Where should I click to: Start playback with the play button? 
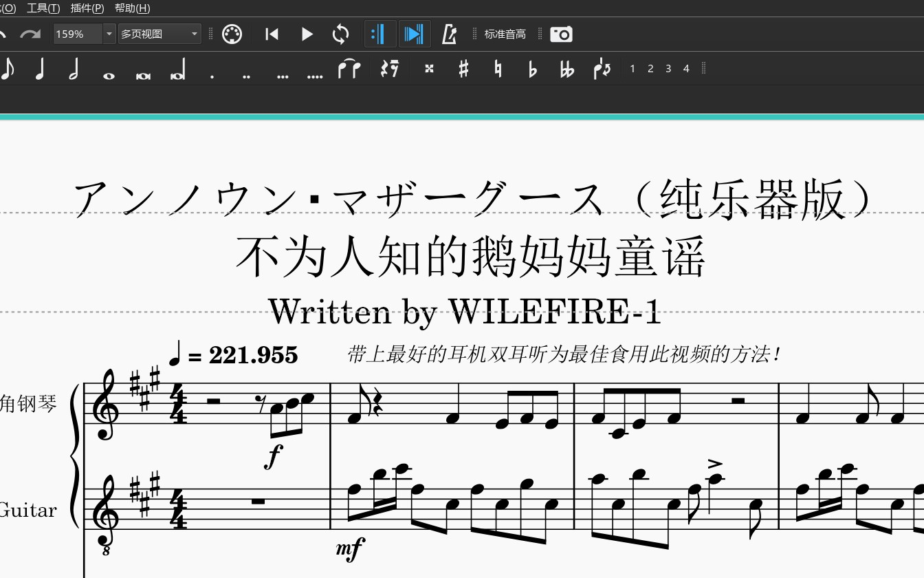click(307, 34)
